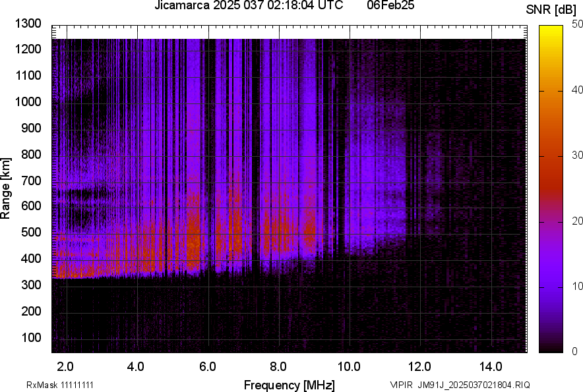Click the 50 tick label on the colorbar
Image resolution: width=583 pixels, height=392 pixels.
click(576, 24)
